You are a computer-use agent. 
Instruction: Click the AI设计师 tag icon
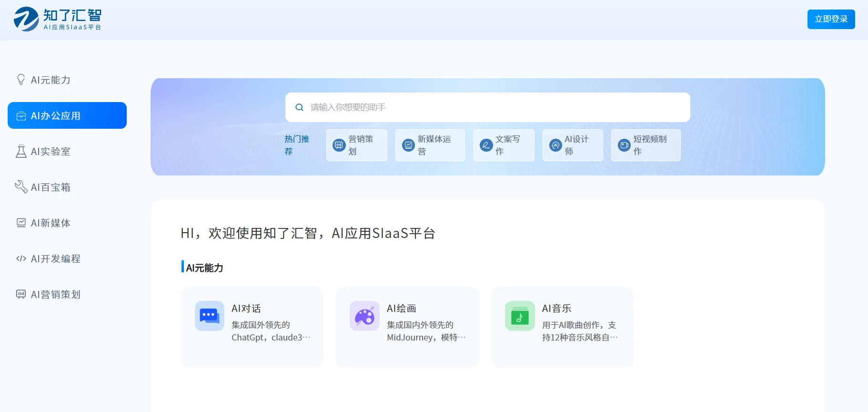click(555, 145)
